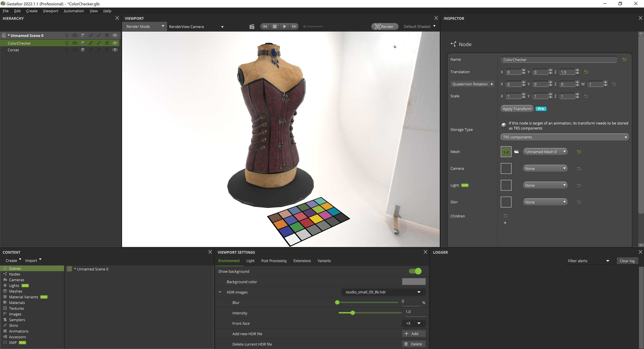
Task: Click the Lights icon in Content sidebar
Action: (x=5, y=285)
